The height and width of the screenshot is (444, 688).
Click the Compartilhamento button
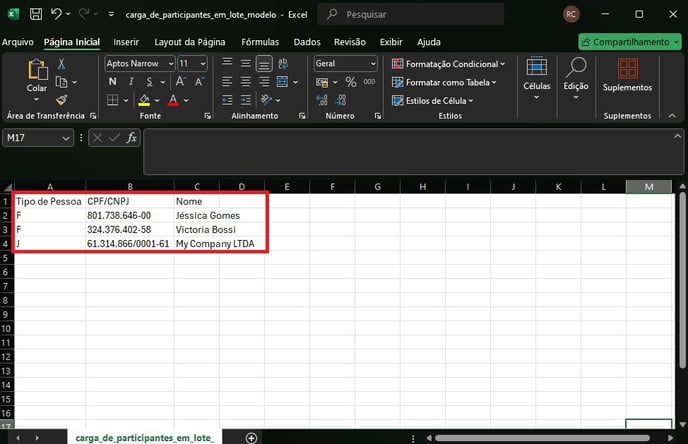(630, 42)
